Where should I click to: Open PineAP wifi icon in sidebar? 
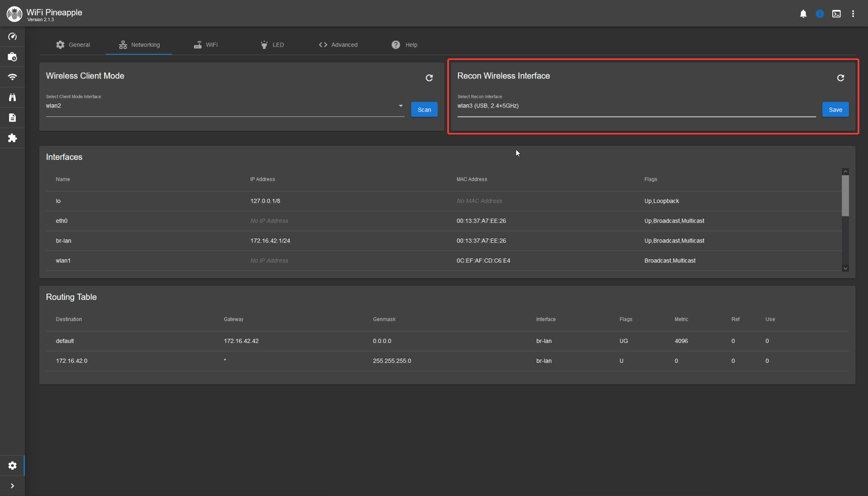pos(12,77)
